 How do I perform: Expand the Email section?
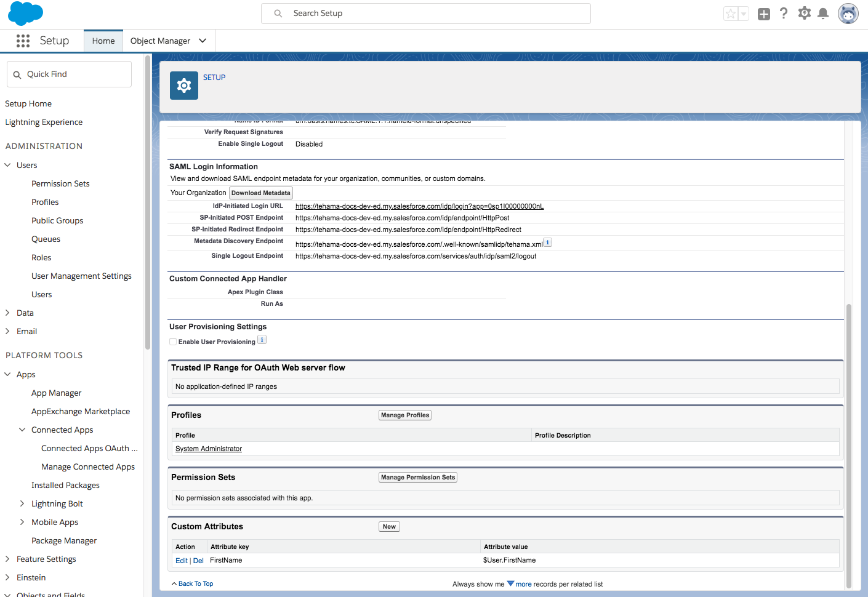[x=7, y=331]
